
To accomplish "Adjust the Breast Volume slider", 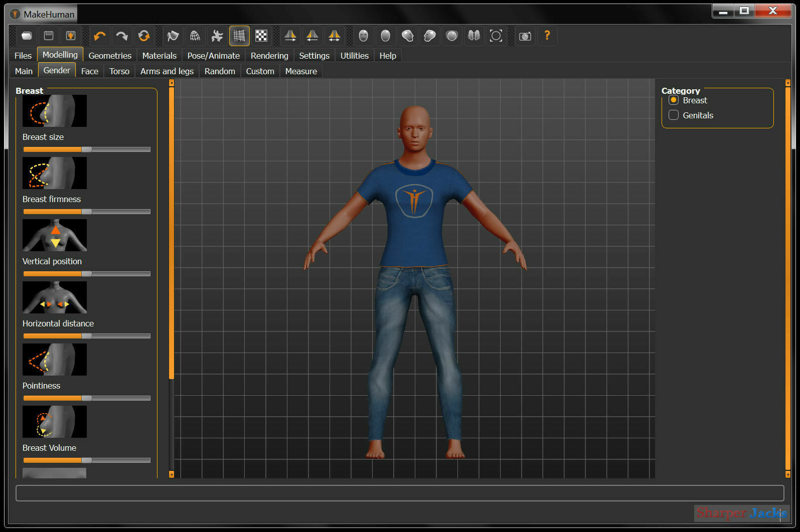I will tap(87, 460).
